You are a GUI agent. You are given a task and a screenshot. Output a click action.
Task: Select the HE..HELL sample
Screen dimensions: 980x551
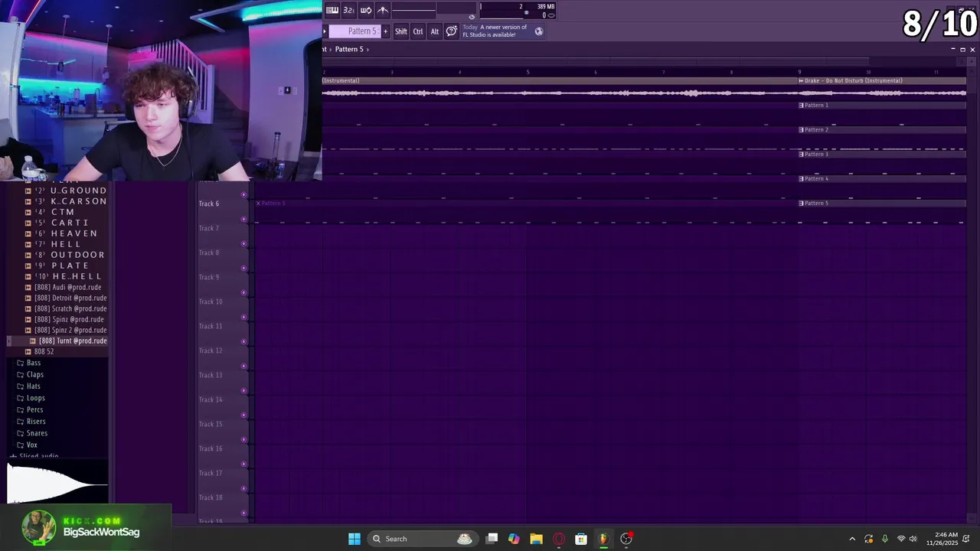64,276
